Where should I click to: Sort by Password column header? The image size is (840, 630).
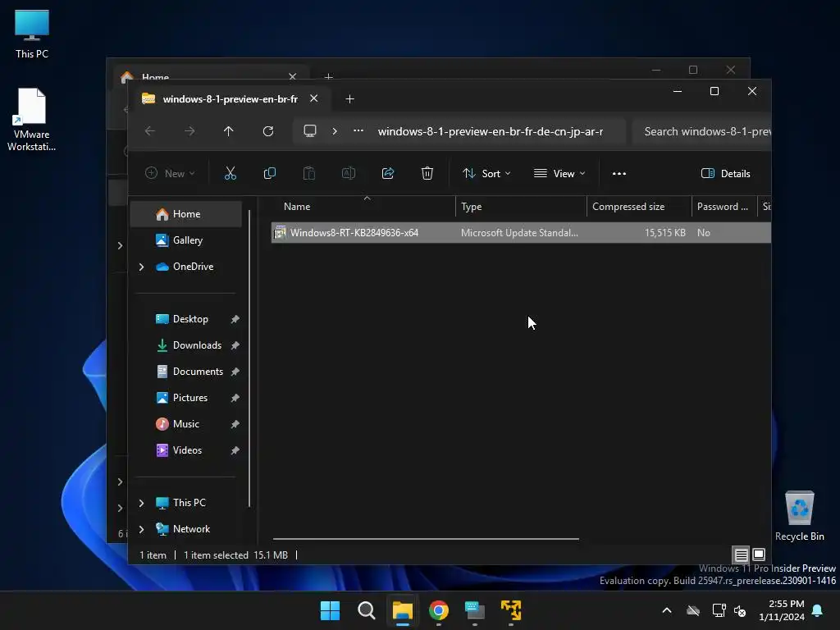click(724, 207)
